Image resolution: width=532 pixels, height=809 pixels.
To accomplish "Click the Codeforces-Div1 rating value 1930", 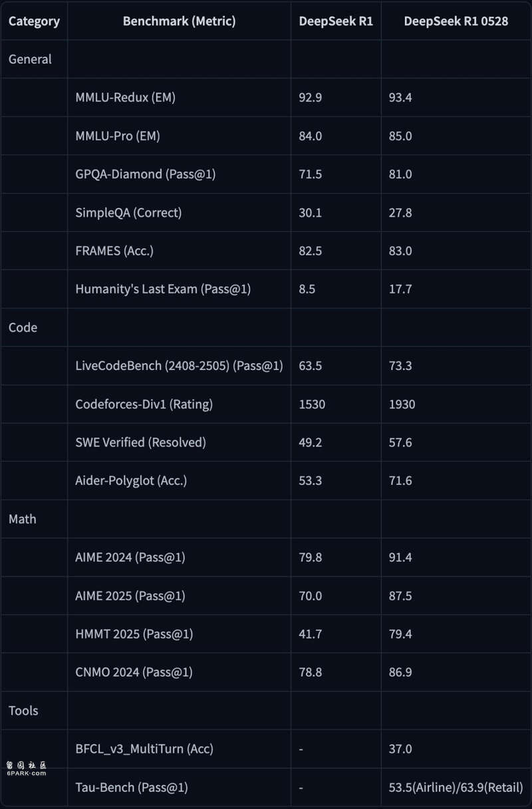I will 402,404.
